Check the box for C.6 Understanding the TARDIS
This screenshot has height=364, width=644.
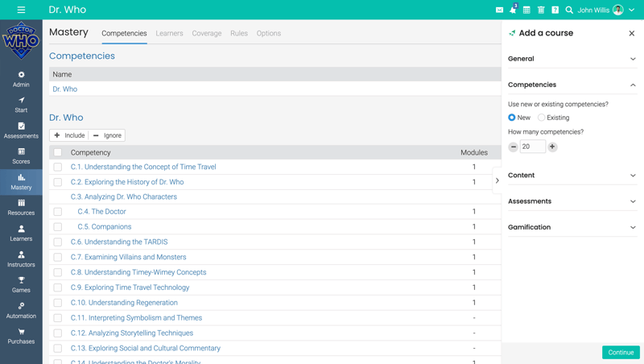pyautogui.click(x=57, y=242)
